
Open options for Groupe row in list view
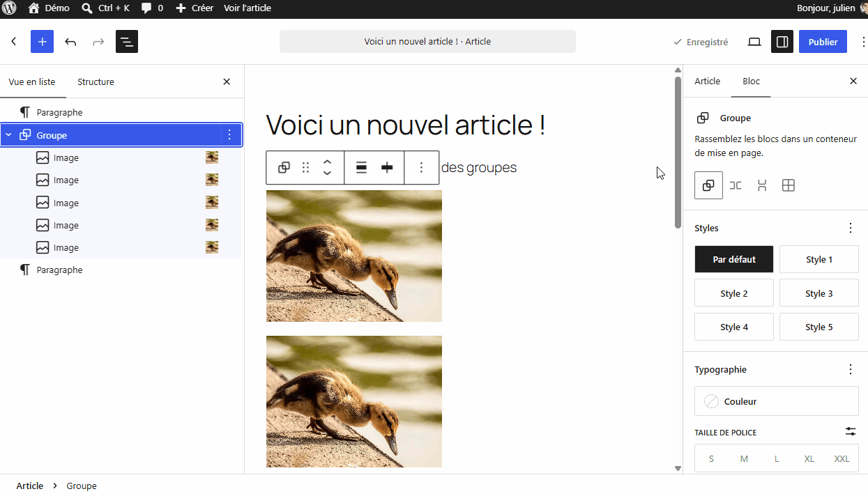coord(229,135)
